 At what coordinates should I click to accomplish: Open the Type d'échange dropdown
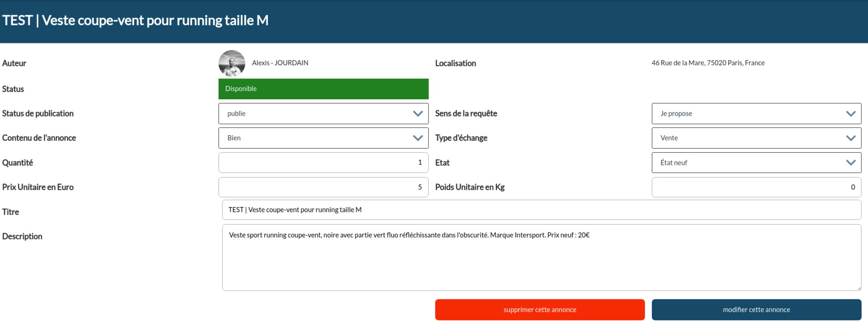[x=756, y=138]
